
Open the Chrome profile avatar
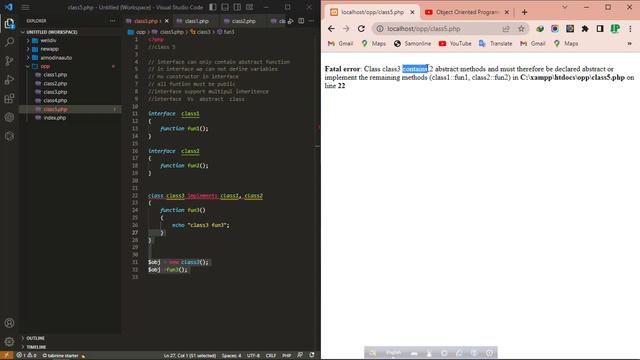(615, 29)
